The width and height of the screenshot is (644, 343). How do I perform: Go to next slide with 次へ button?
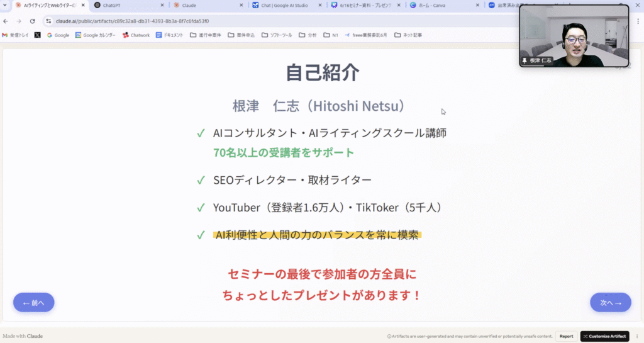click(x=610, y=303)
